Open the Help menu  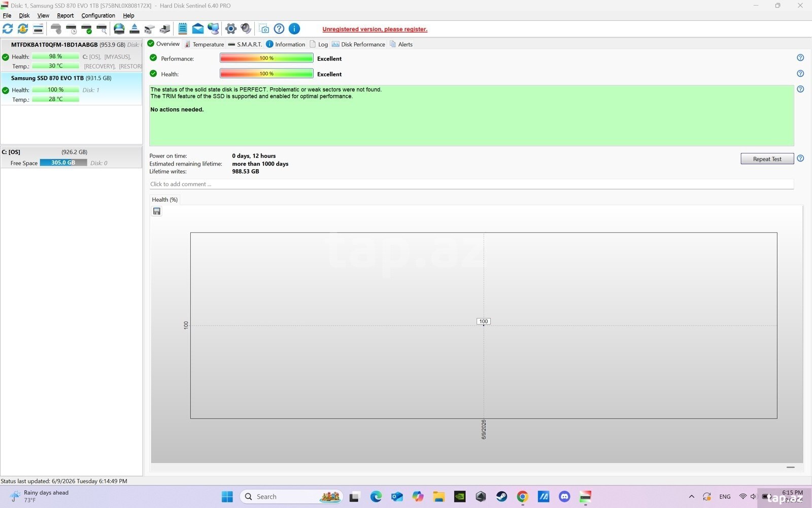(128, 16)
